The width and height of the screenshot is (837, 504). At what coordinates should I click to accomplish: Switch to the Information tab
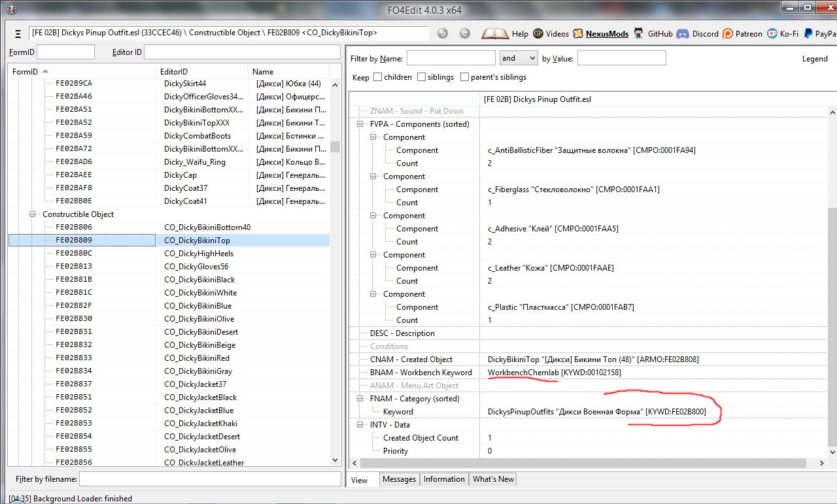(444, 479)
